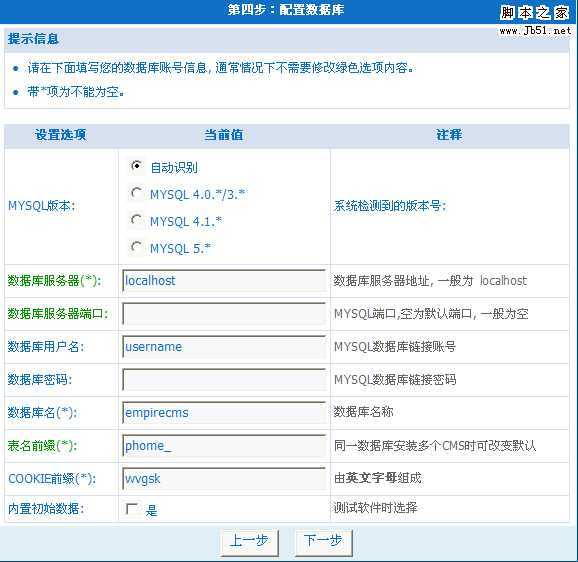The height and width of the screenshot is (562, 578).
Task: Go back with the 上一步 button
Action: pos(250,542)
